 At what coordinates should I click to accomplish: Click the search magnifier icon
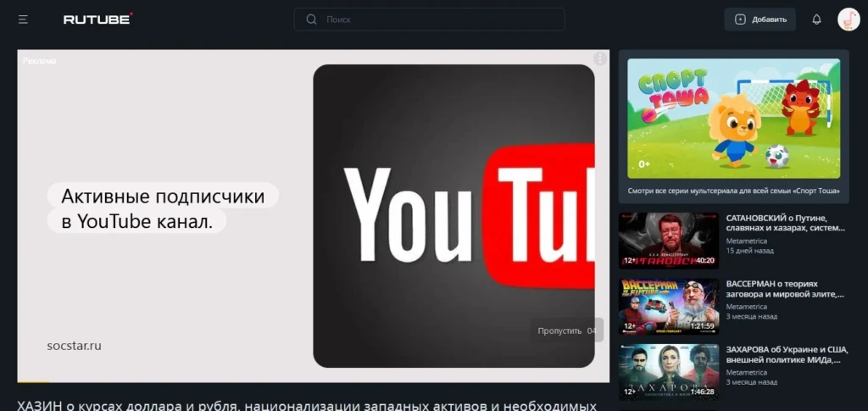pyautogui.click(x=311, y=19)
